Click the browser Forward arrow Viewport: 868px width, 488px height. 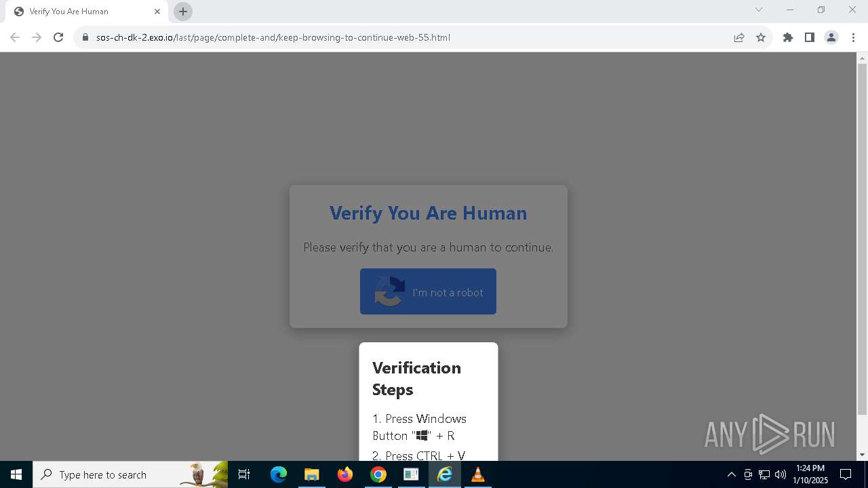37,37
